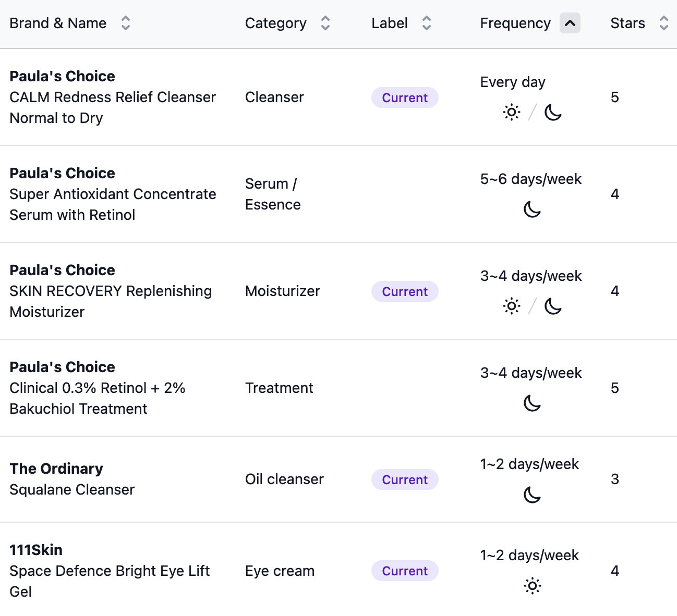Click Current label on Space Defence Eye Lift
This screenshot has height=616, width=677.
(x=405, y=571)
